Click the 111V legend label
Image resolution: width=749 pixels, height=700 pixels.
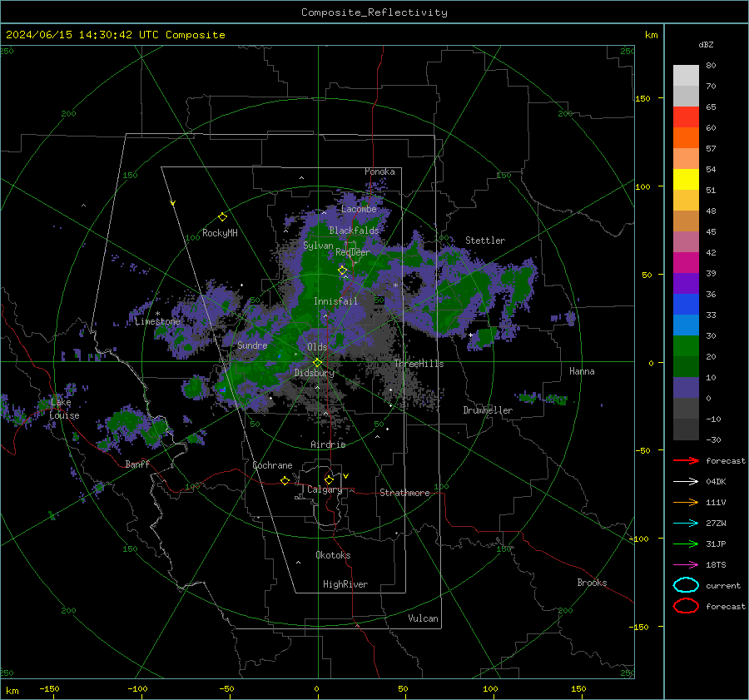click(x=716, y=502)
